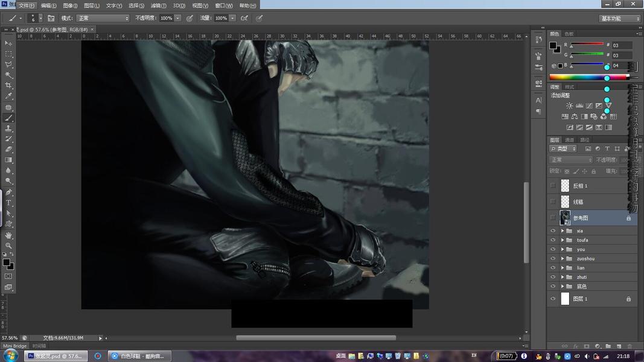Image resolution: width=644 pixels, height=362 pixels.
Task: Expand the 底色 layer group
Action: [x=563, y=286]
